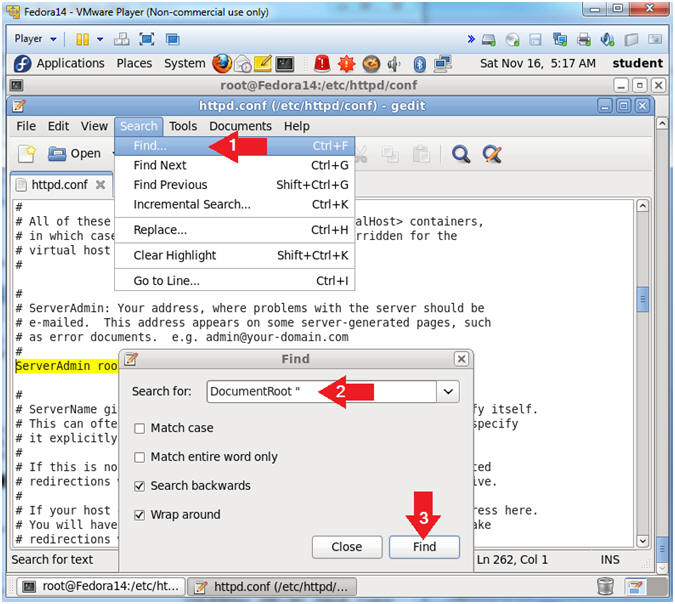
Task: Click the Bluetooth panel icon
Action: click(419, 64)
